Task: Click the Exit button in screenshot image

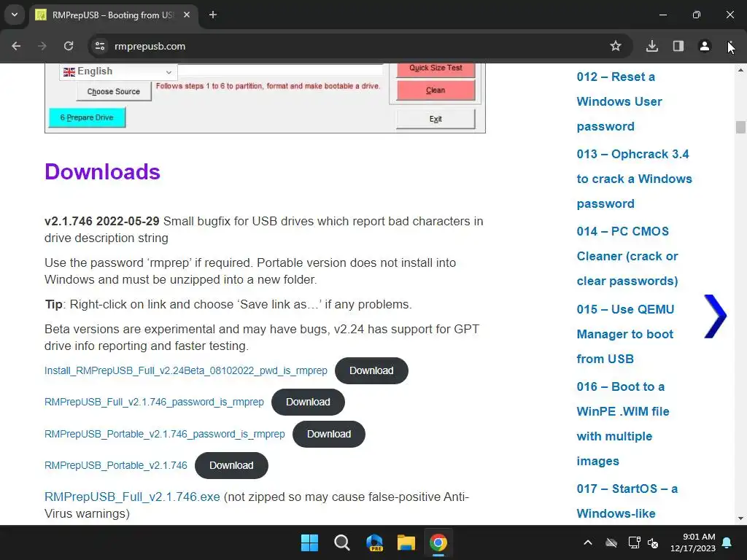Action: [x=436, y=119]
